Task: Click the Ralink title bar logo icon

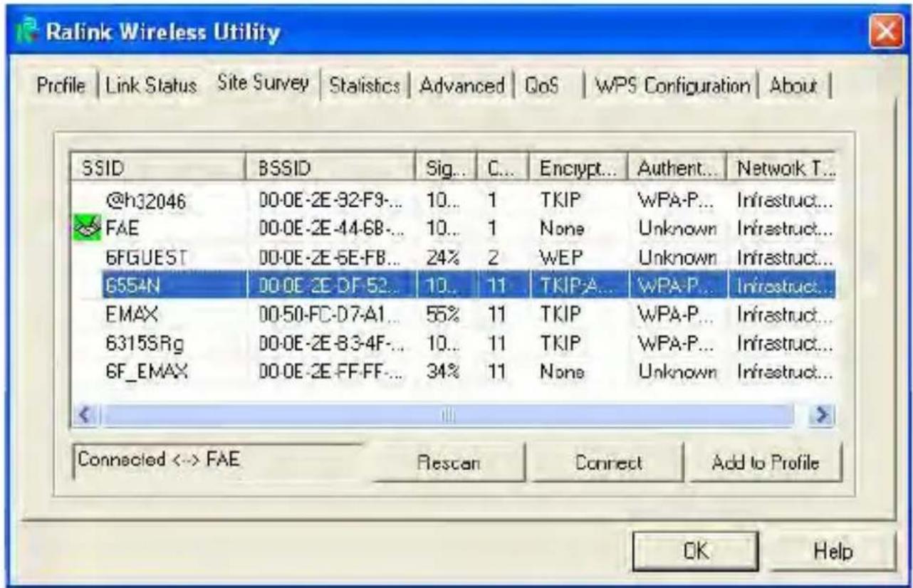Action: point(26,32)
